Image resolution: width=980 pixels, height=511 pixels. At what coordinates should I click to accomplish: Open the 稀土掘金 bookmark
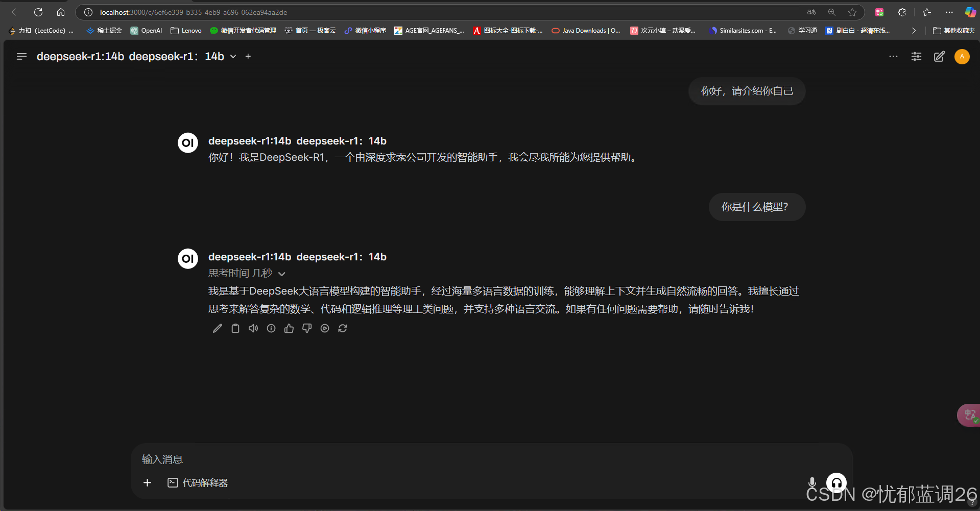tap(104, 31)
